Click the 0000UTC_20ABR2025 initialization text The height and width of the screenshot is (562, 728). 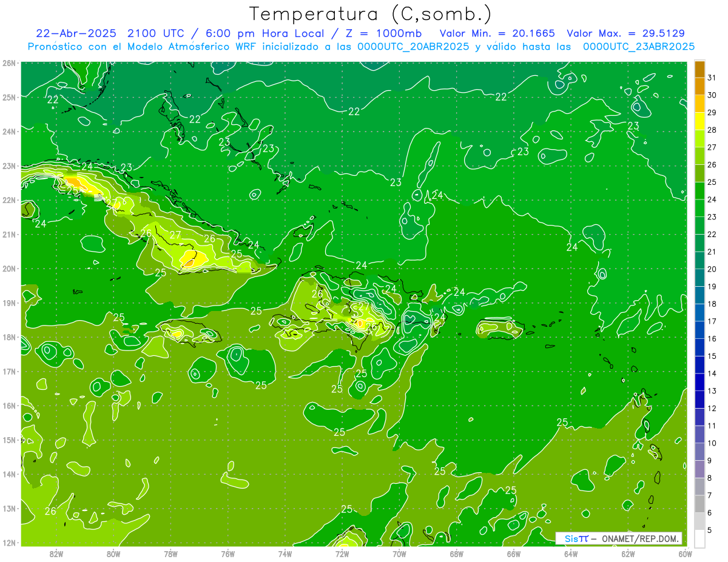pyautogui.click(x=413, y=47)
